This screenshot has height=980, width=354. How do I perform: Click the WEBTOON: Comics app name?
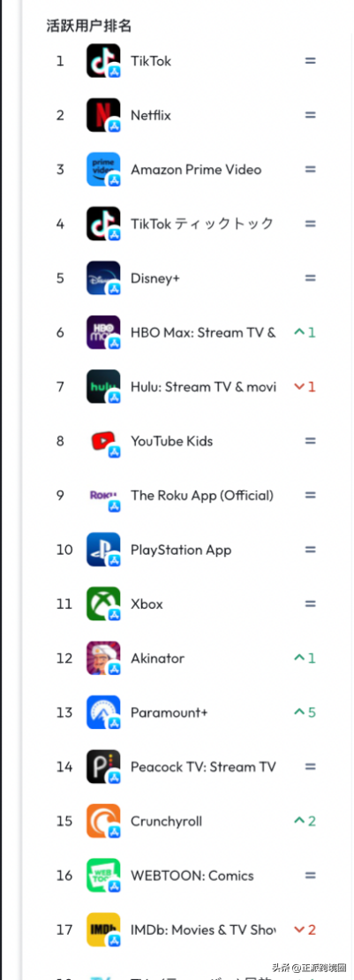(192, 876)
